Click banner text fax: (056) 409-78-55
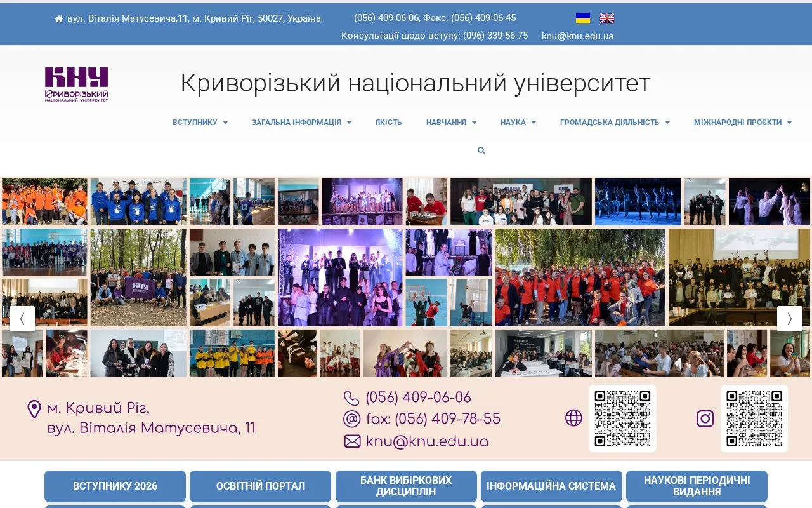Image resolution: width=812 pixels, height=508 pixels. (x=433, y=419)
